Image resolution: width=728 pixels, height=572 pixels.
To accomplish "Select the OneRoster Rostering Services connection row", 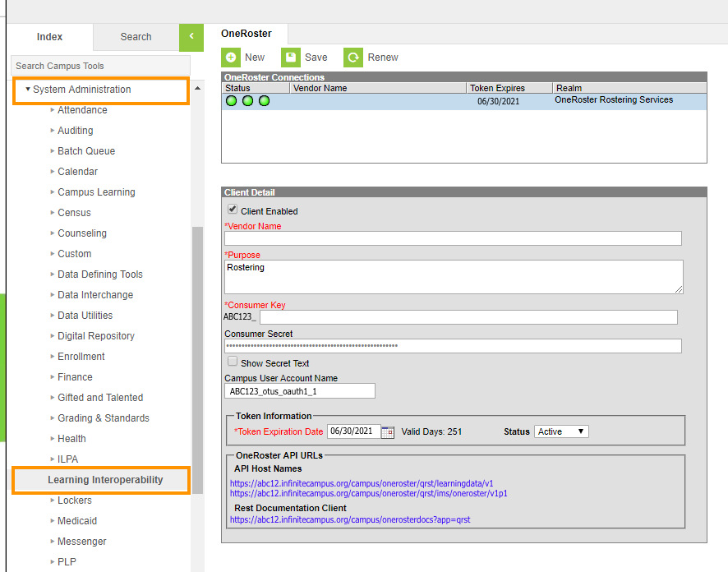I will (x=464, y=102).
